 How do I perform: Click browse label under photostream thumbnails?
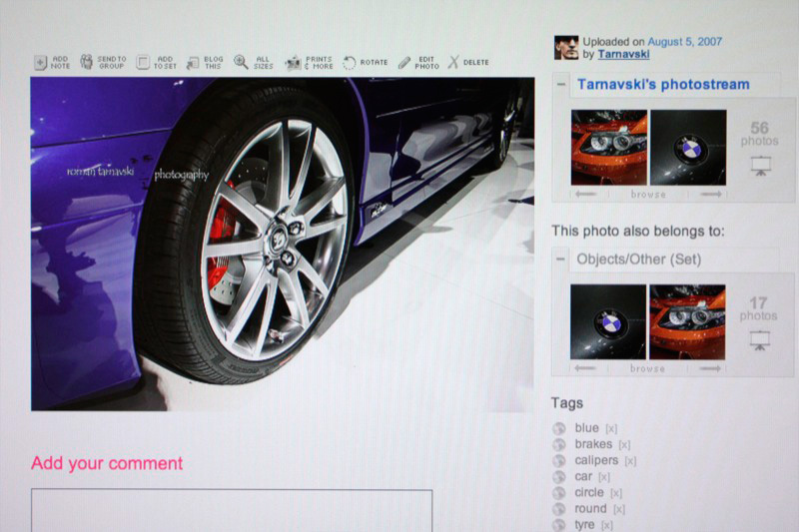tap(648, 195)
